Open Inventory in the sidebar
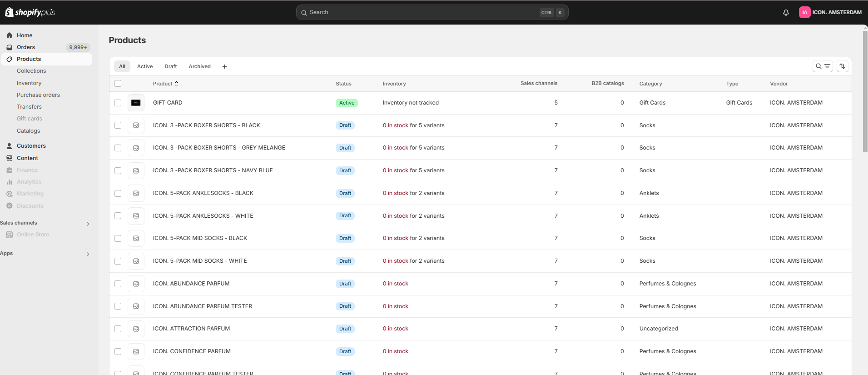This screenshot has width=868, height=375. [29, 83]
